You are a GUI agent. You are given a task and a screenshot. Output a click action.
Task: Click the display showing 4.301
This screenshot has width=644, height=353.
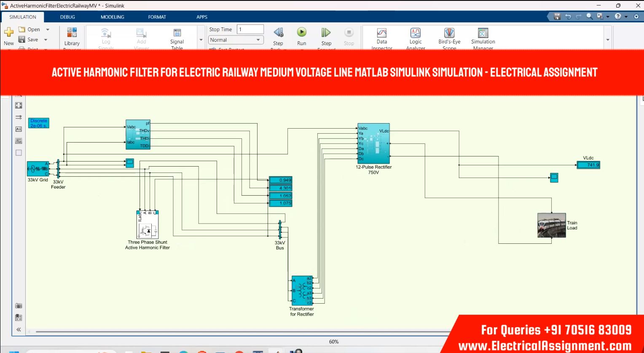click(281, 188)
